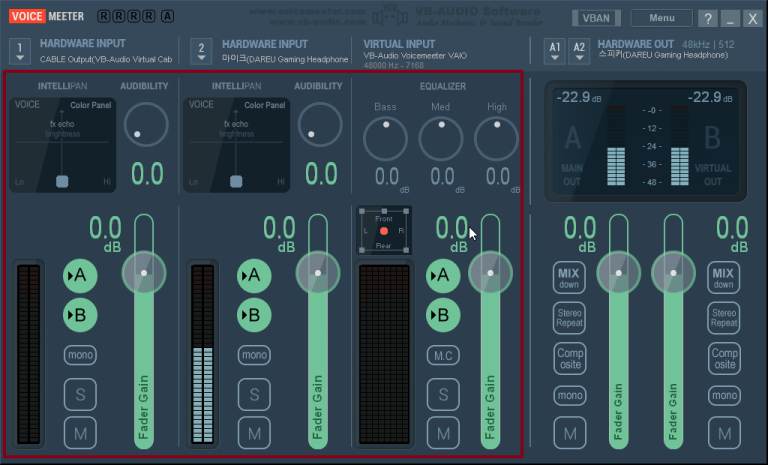Toggle mono on hardware input 2
This screenshot has width=768, height=465.
254,355
